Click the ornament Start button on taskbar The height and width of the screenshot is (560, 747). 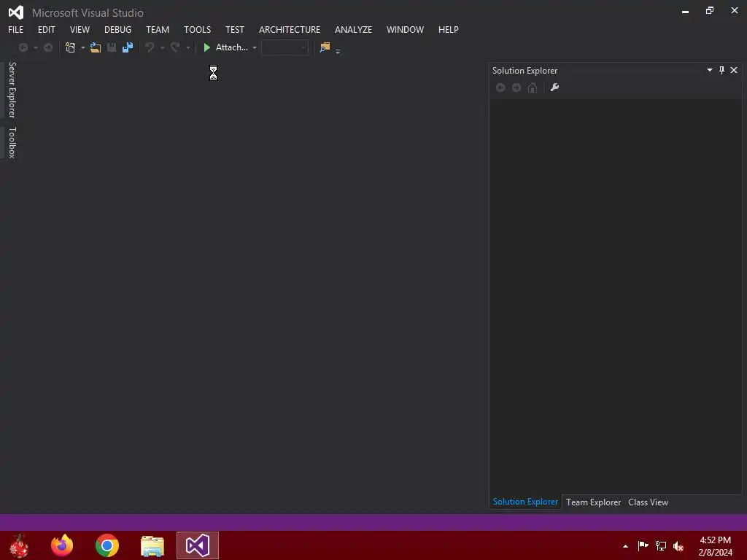tap(19, 545)
